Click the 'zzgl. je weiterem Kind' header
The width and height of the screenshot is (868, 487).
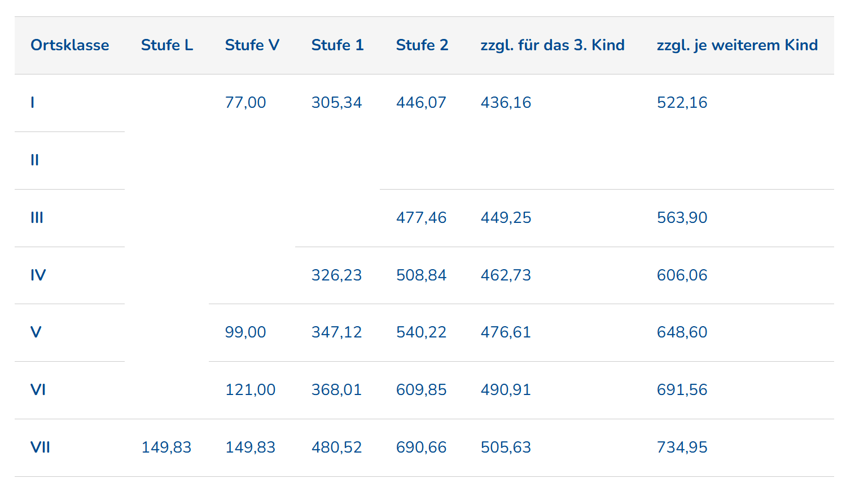point(737,45)
